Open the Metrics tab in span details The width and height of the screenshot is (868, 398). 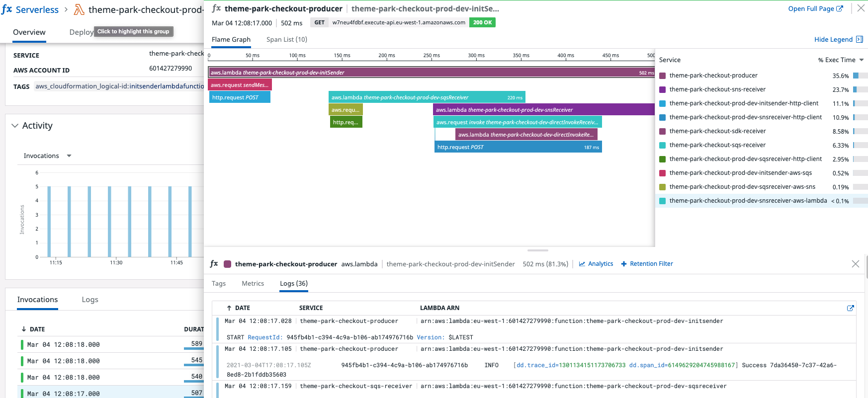253,283
